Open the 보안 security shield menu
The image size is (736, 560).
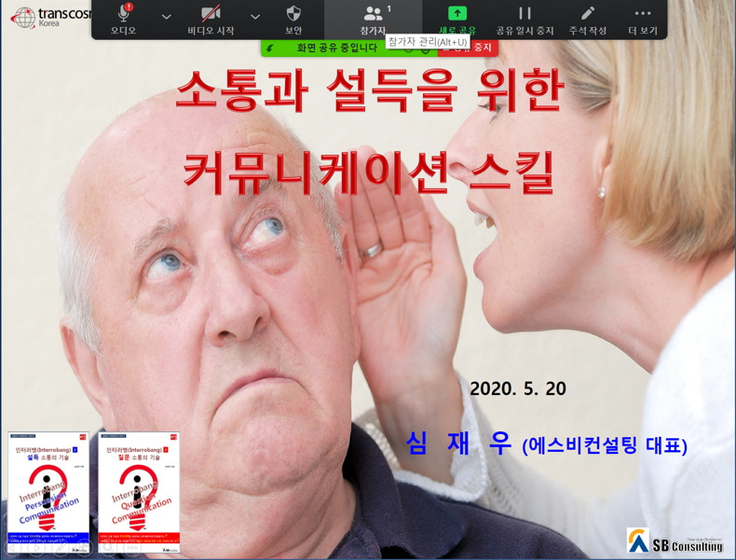pos(293,20)
